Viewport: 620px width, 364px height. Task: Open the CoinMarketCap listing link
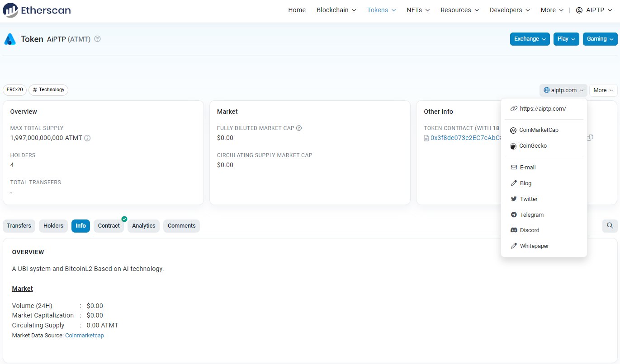coord(539,130)
